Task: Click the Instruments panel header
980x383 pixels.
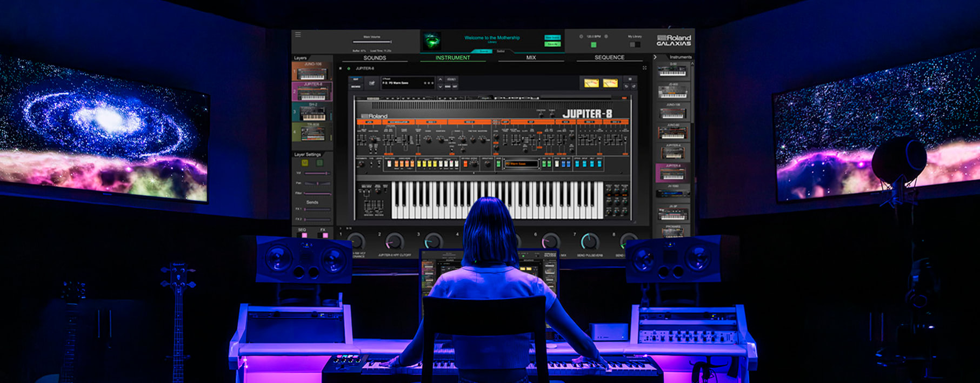Action: click(681, 57)
